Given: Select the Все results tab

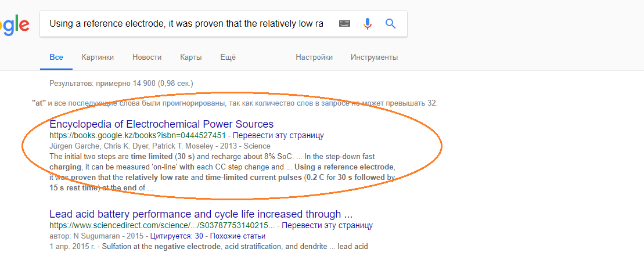Looking at the screenshot, I should pyautogui.click(x=56, y=57).
